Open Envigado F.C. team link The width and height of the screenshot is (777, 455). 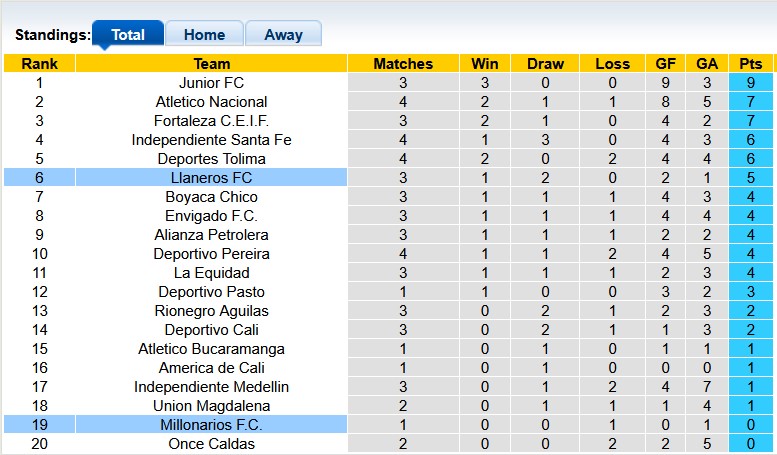(211, 216)
